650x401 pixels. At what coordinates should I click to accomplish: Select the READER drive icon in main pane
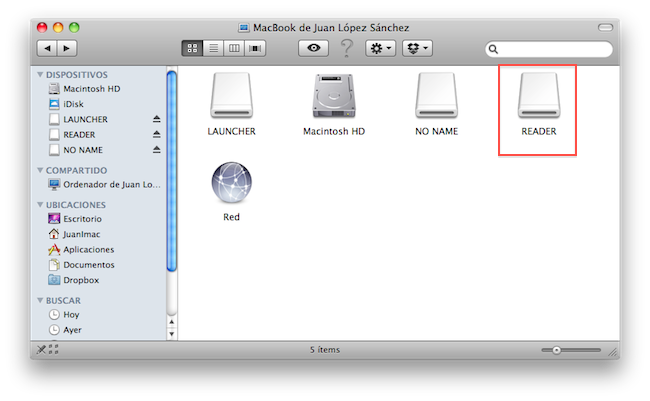539,95
